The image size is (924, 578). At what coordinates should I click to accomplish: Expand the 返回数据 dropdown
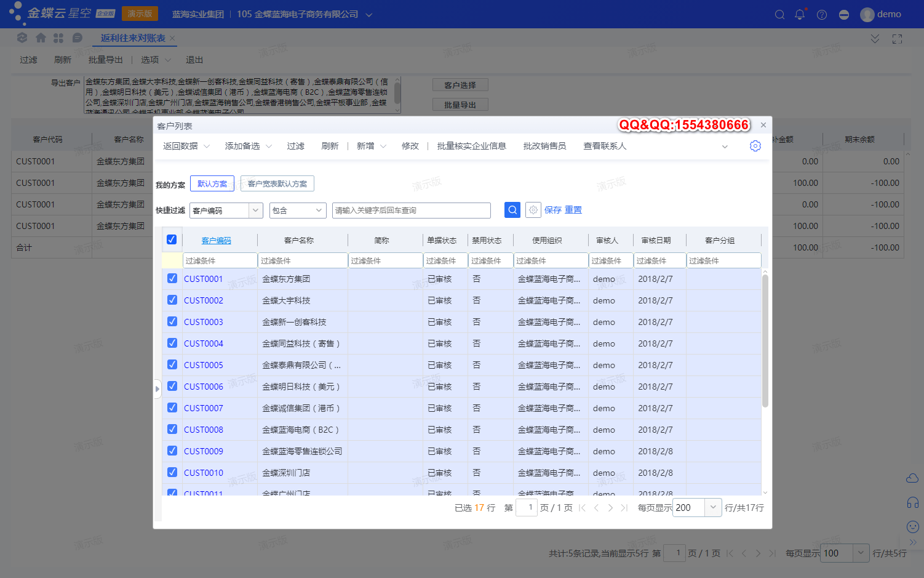point(207,146)
